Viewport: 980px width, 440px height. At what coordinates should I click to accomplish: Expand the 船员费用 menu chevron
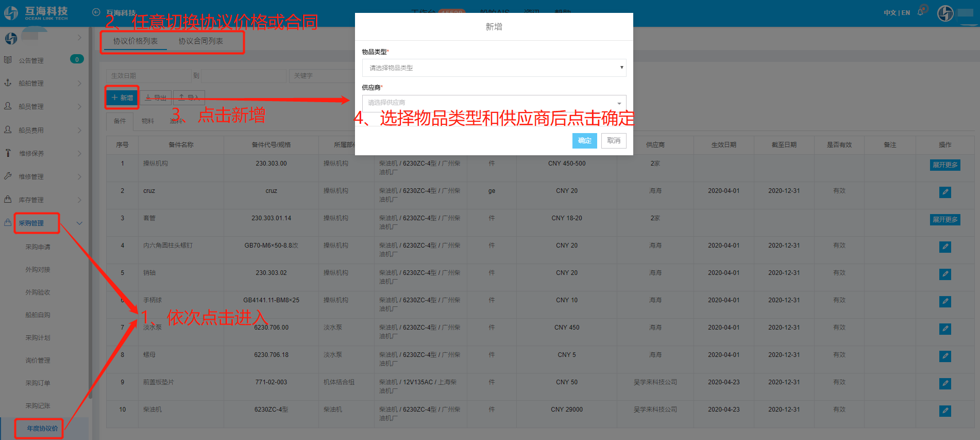coord(79,130)
